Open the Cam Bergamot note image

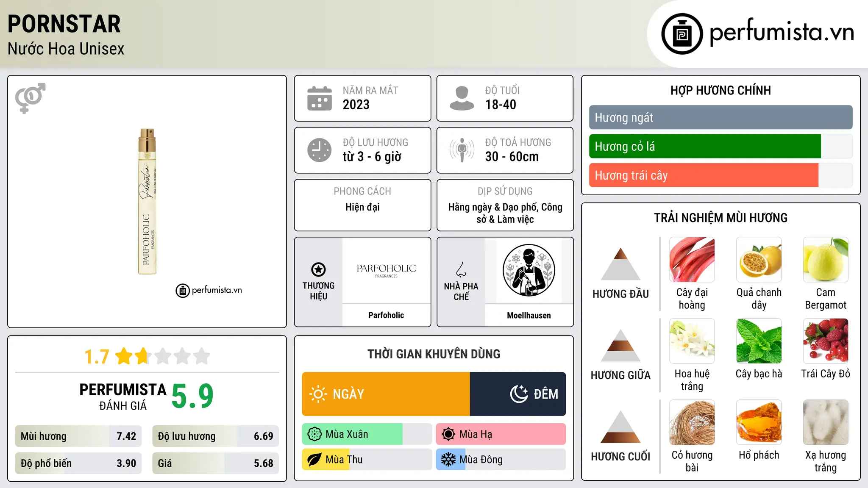826,260
